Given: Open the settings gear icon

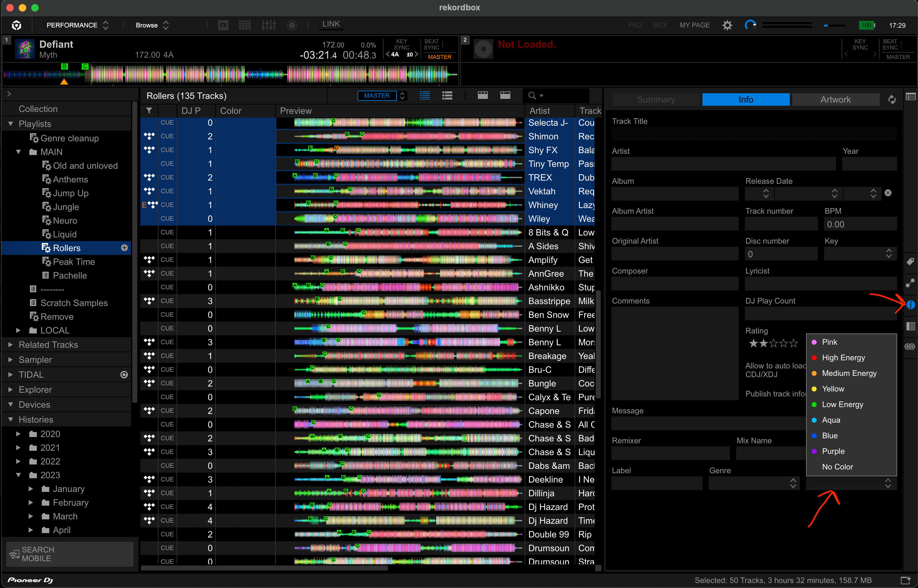Looking at the screenshot, I should pos(727,25).
